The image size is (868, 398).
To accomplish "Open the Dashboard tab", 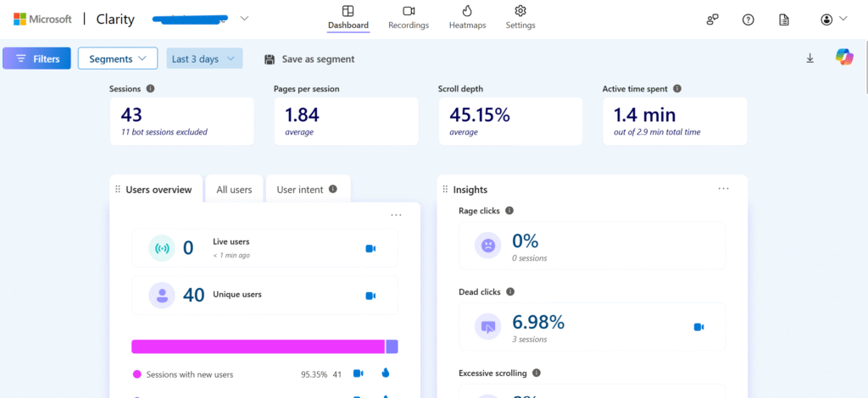I will 348,18.
